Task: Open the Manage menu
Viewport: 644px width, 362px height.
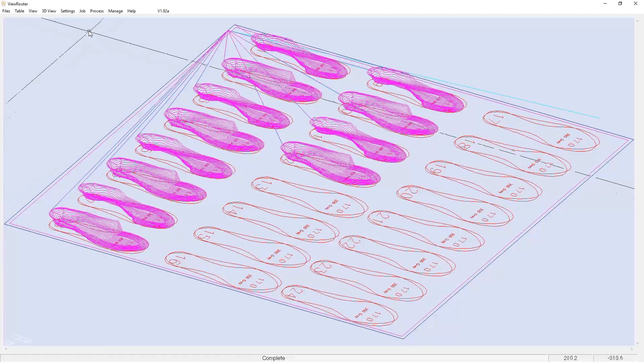Action: click(x=115, y=11)
